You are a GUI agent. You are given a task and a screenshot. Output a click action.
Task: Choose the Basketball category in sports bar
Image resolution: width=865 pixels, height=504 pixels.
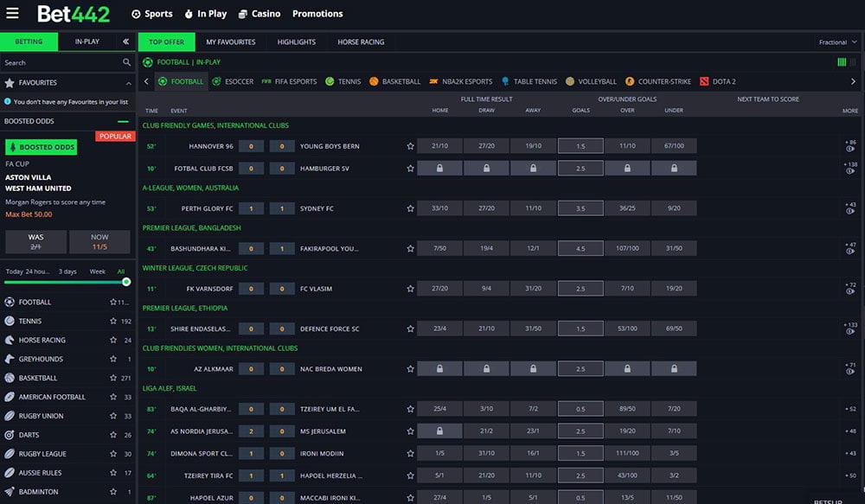point(395,81)
